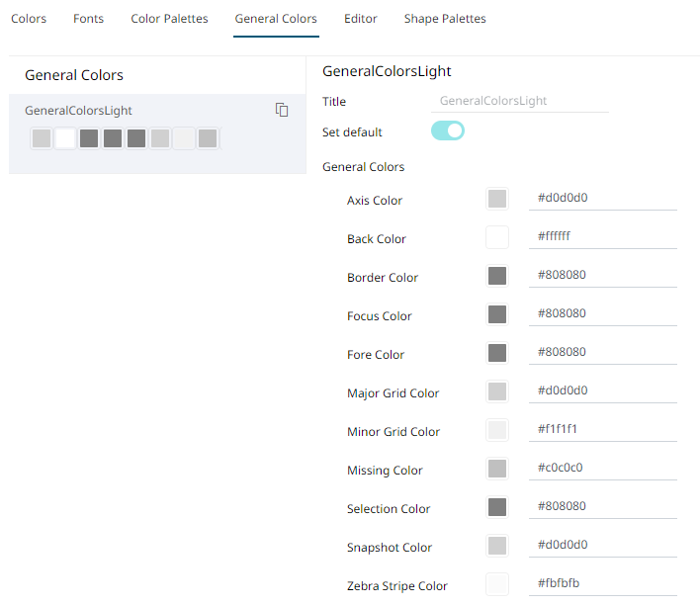Open the Focus Color swatch
The image size is (700, 606).
(x=497, y=314)
